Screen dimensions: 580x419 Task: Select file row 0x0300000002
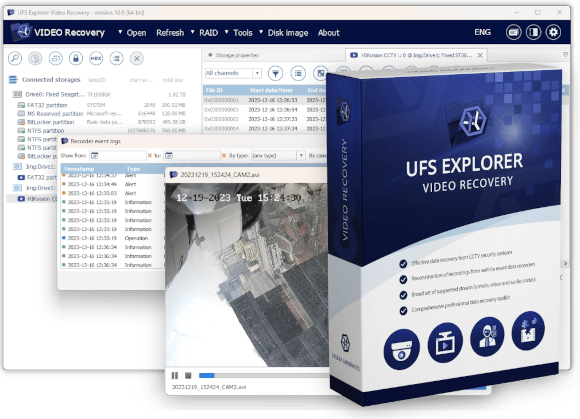pyautogui.click(x=264, y=119)
